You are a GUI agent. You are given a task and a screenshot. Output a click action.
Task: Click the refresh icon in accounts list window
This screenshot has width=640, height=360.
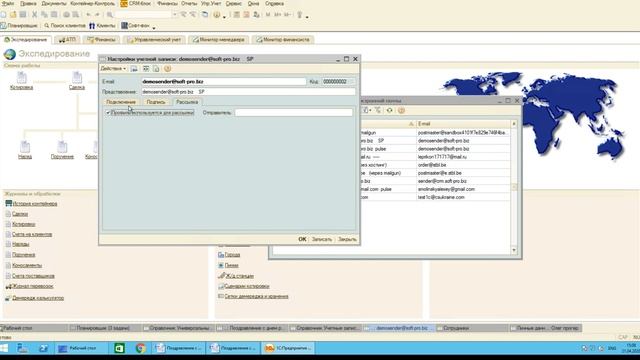tap(389, 111)
